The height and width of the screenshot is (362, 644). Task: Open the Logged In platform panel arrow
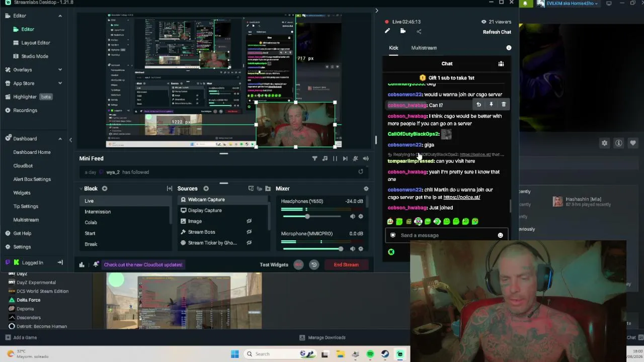(x=60, y=262)
